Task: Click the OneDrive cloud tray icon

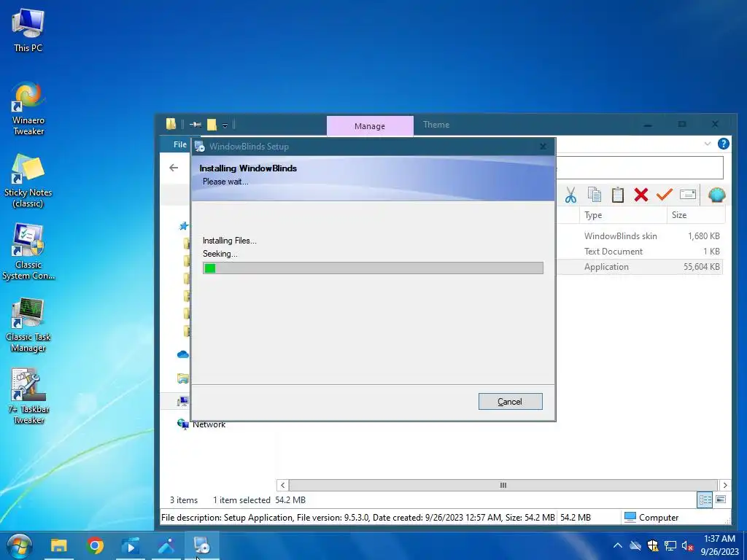Action: (635, 545)
